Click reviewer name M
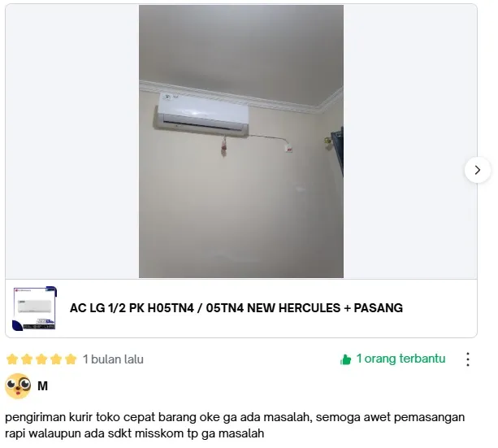Image resolution: width=498 pixels, height=448 pixels. click(42, 386)
